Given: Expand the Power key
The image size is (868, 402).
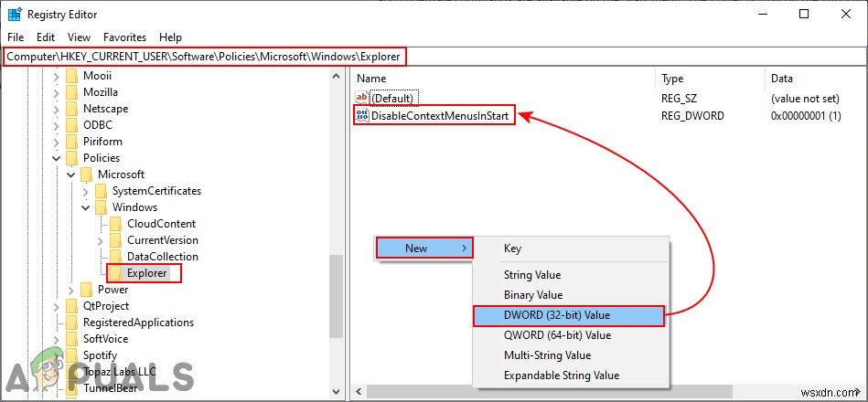Looking at the screenshot, I should (x=70, y=290).
